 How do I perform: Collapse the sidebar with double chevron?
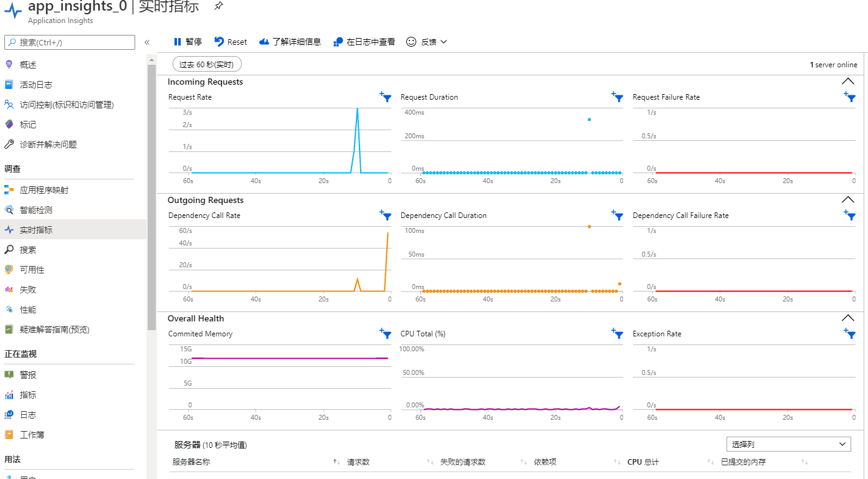pos(147,42)
